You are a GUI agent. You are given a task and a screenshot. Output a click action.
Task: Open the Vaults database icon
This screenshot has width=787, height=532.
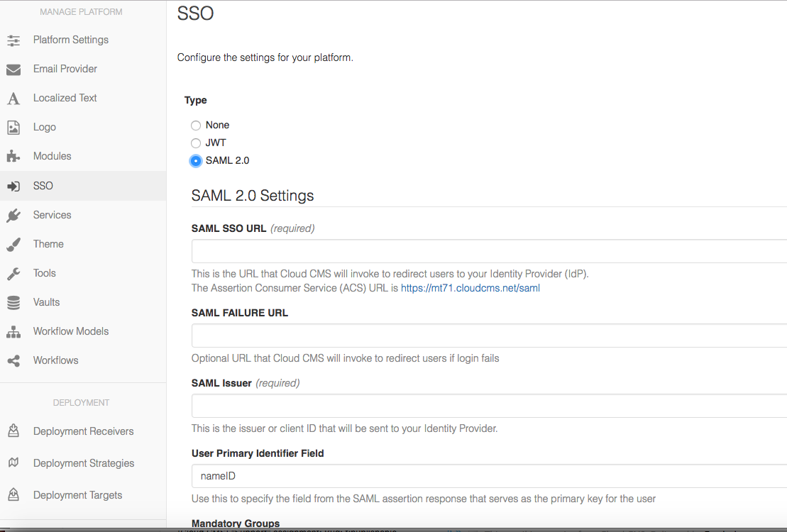pos(13,301)
